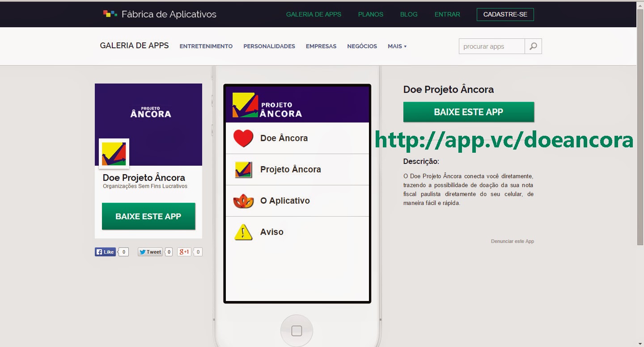This screenshot has width=644, height=347.
Task: Click the Facebook Like count bubble
Action: pos(123,252)
